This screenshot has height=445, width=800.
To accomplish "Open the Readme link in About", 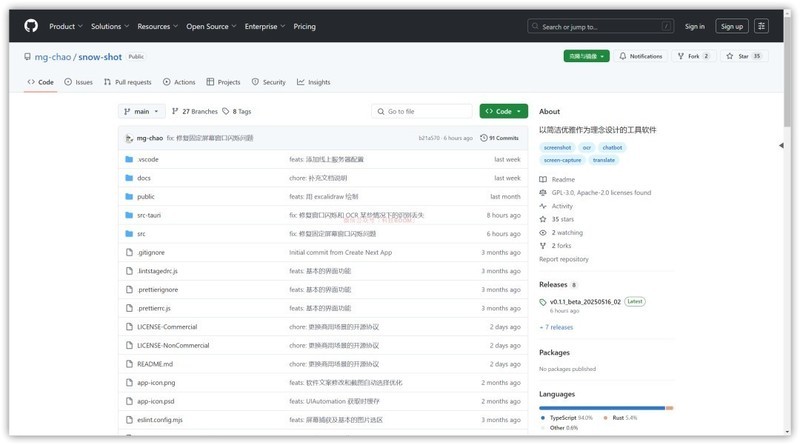I will [x=557, y=180].
